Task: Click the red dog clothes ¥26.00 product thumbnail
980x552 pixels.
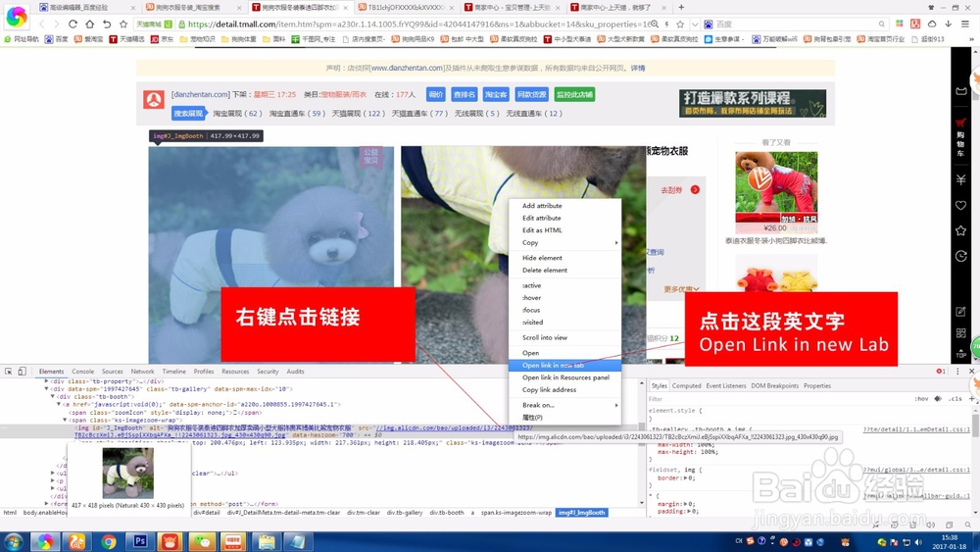Action: pyautogui.click(x=776, y=192)
